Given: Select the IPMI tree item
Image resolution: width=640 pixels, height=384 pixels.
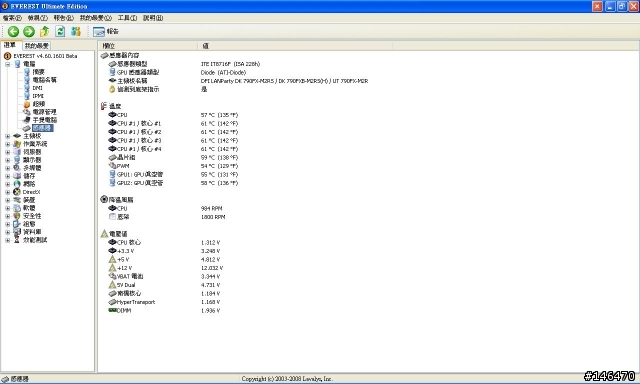Looking at the screenshot, I should pyautogui.click(x=38, y=96).
